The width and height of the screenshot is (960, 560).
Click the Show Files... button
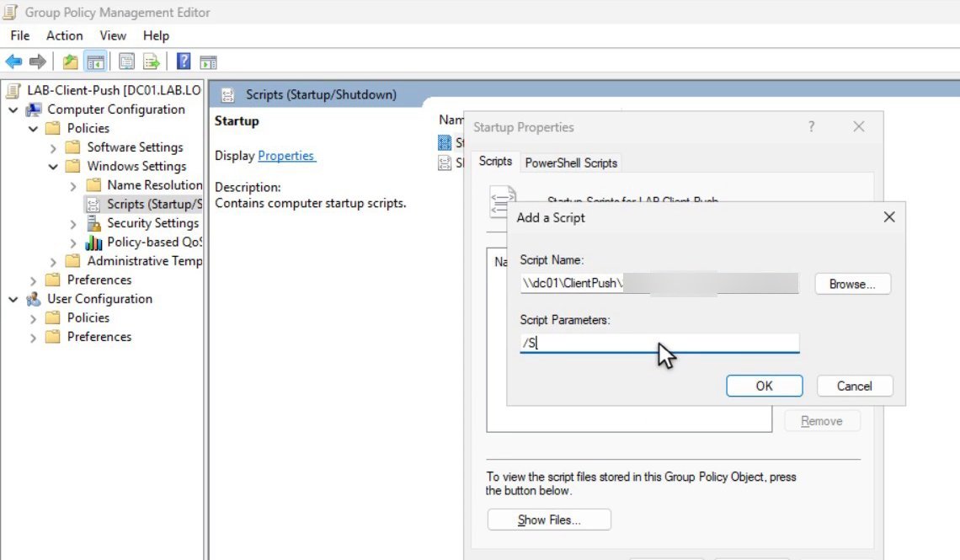point(549,520)
